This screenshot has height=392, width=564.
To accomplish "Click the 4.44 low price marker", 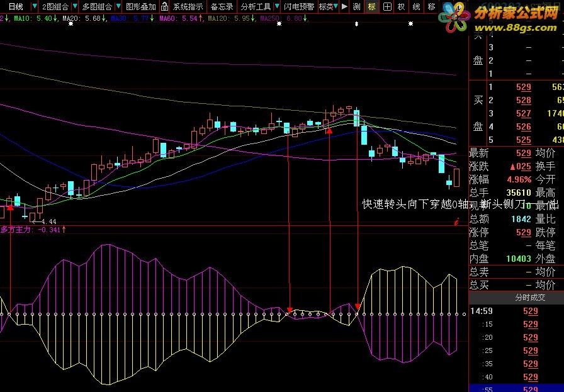I will 45,221.
